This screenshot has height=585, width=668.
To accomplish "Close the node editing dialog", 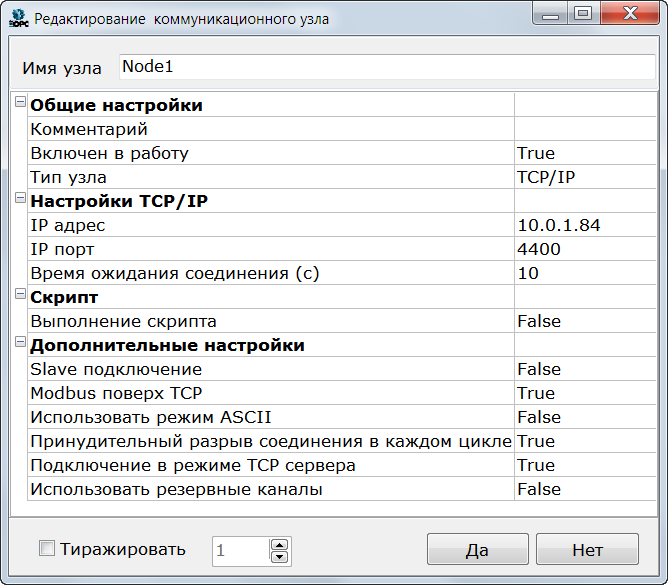I will (x=630, y=14).
